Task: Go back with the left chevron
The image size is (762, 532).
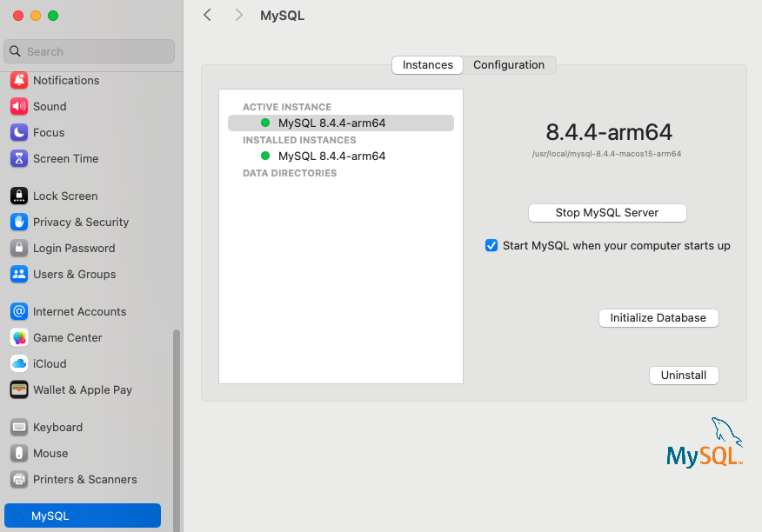Action: click(208, 15)
